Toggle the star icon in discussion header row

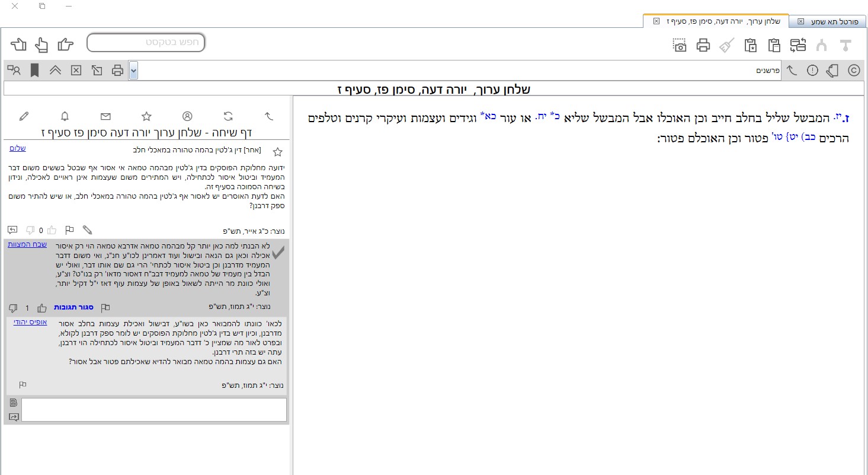click(x=146, y=116)
